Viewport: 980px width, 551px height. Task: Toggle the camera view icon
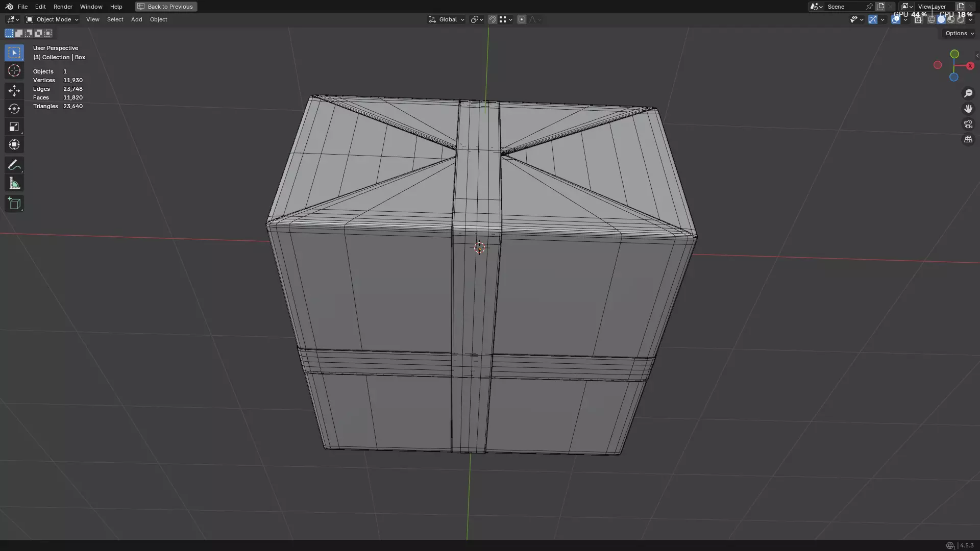968,124
